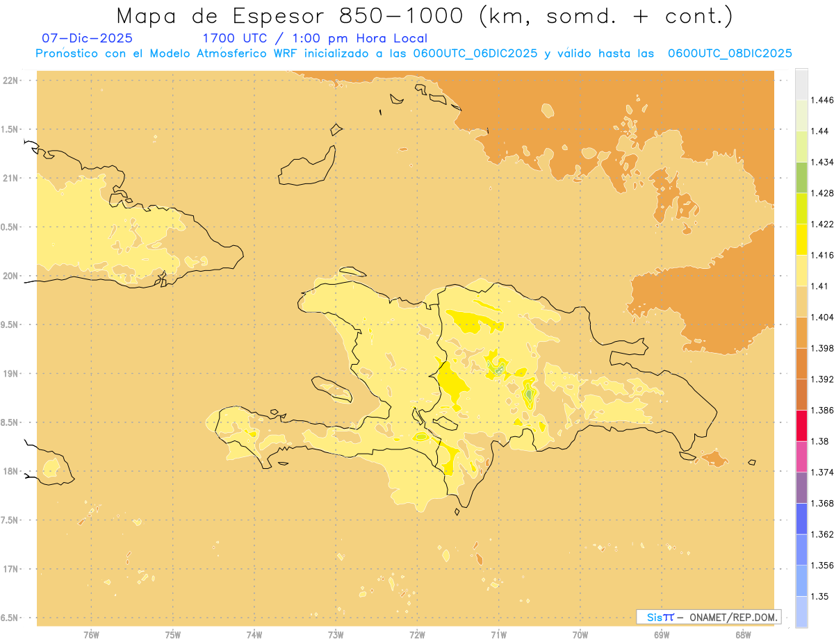Click the legend value '1.374'

click(823, 472)
